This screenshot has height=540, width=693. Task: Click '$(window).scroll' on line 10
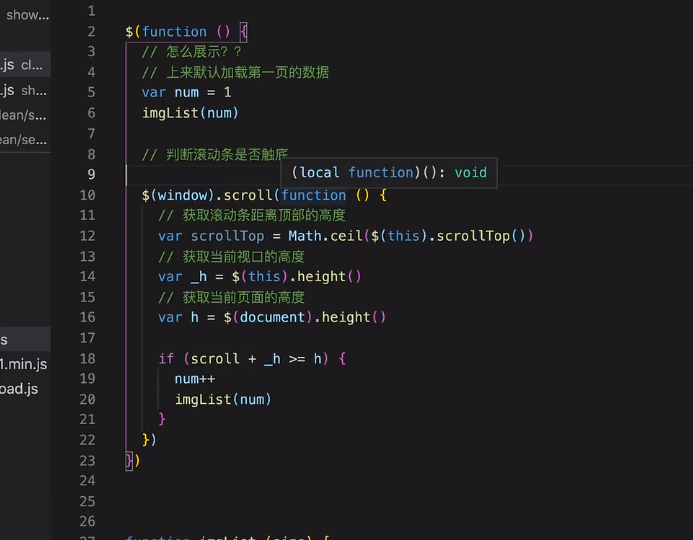point(207,195)
